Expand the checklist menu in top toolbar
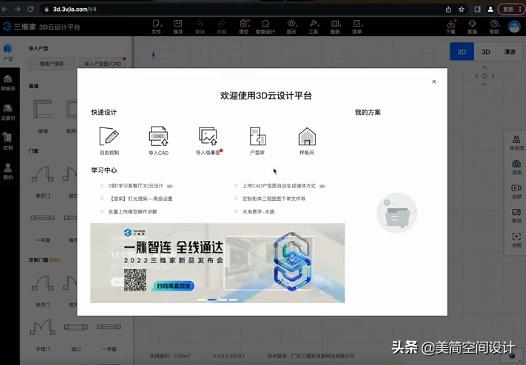The width and height of the screenshot is (526, 365). 357,27
